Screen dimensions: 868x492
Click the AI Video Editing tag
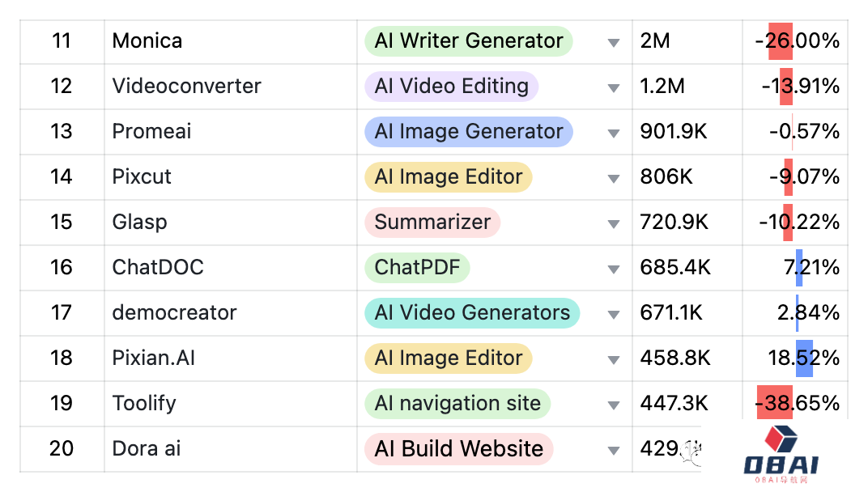coord(451,87)
